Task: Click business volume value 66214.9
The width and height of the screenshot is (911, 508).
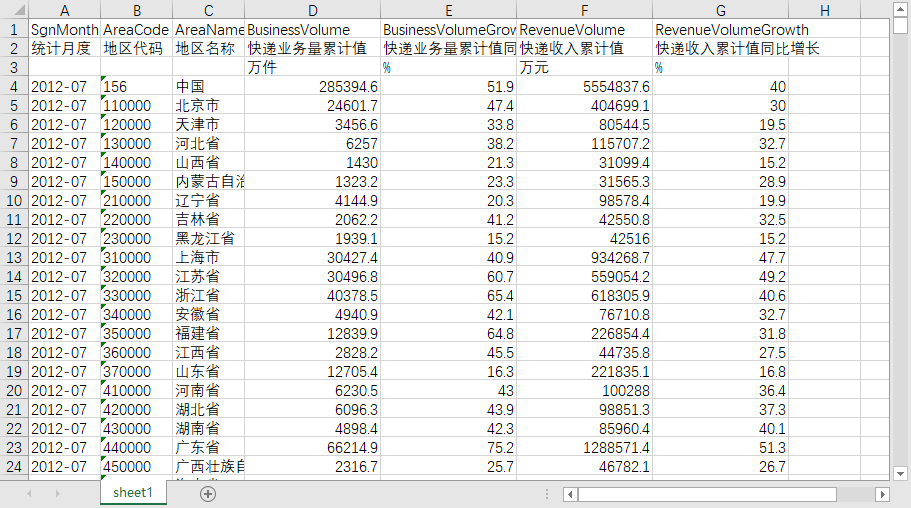Action: click(313, 448)
